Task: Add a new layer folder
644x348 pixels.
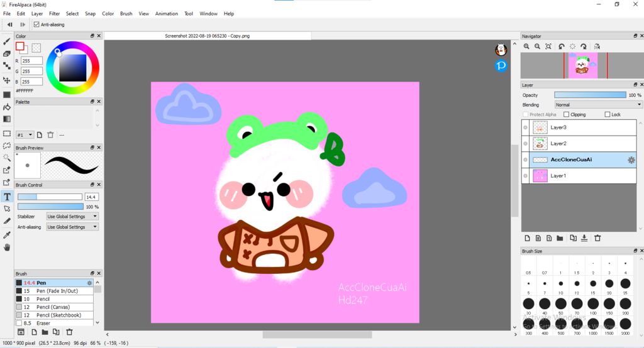Action: 560,238
